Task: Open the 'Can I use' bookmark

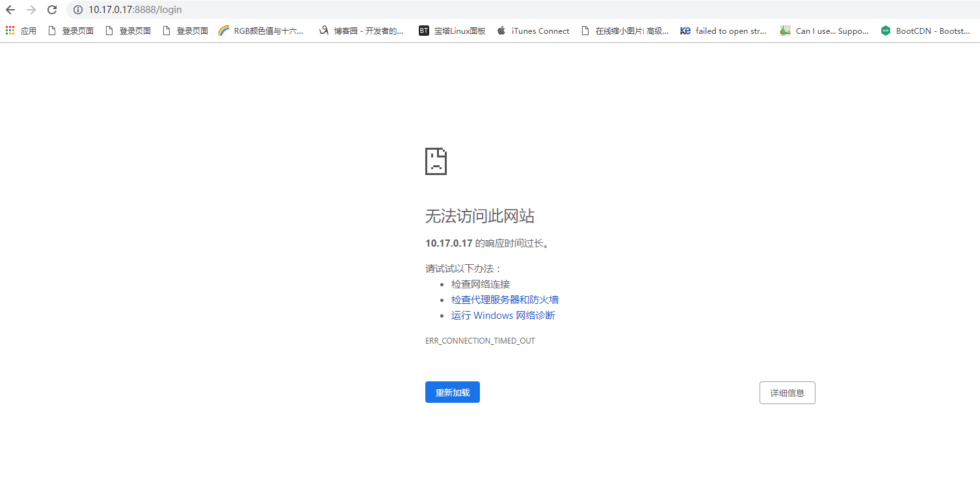Action: click(x=825, y=31)
